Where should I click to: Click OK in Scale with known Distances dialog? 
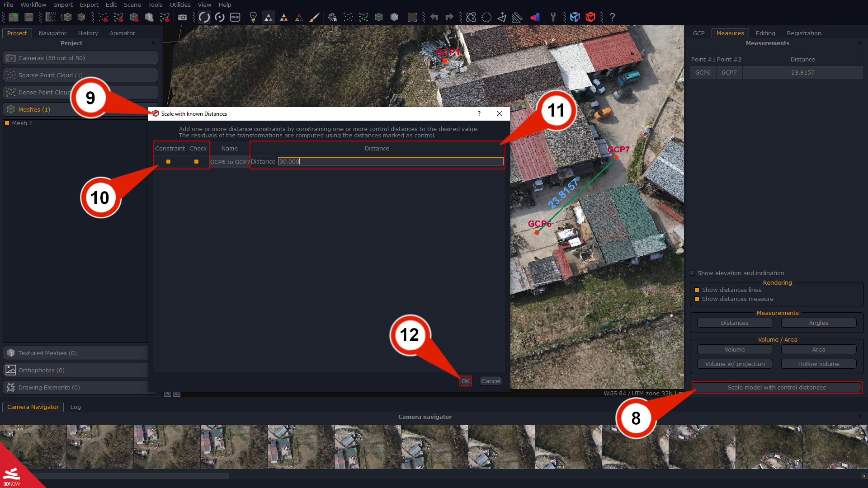[465, 381]
